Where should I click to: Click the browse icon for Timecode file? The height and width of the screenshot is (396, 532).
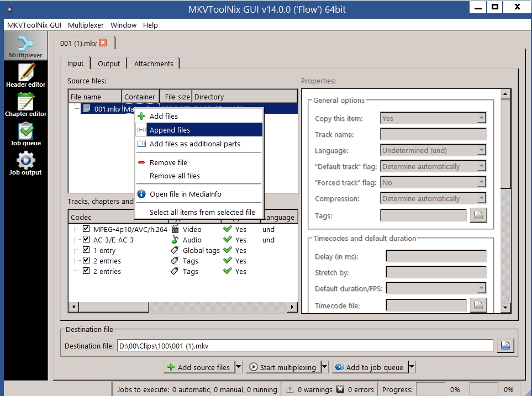(x=478, y=305)
